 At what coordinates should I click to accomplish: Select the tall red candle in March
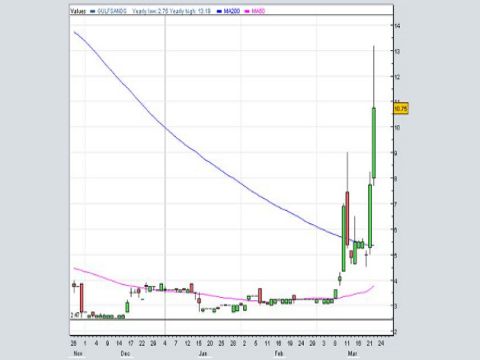[347, 218]
